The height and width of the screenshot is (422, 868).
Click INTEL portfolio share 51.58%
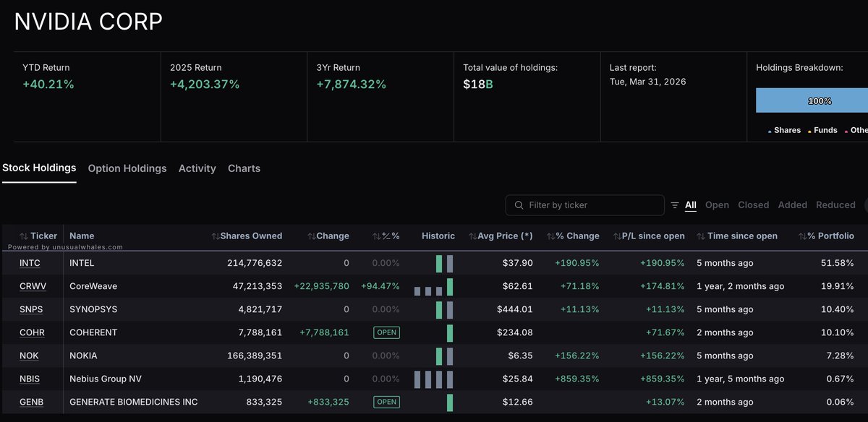tap(839, 264)
